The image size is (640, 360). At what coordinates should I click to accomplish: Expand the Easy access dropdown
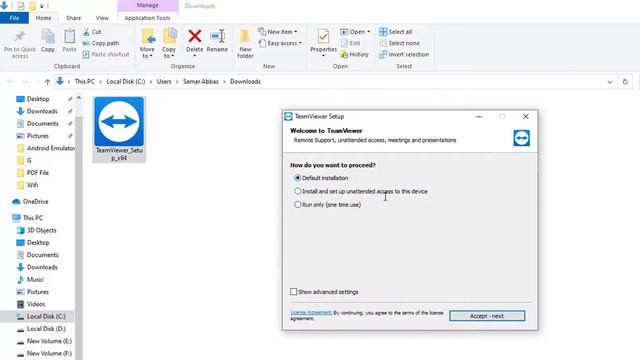[x=300, y=43]
